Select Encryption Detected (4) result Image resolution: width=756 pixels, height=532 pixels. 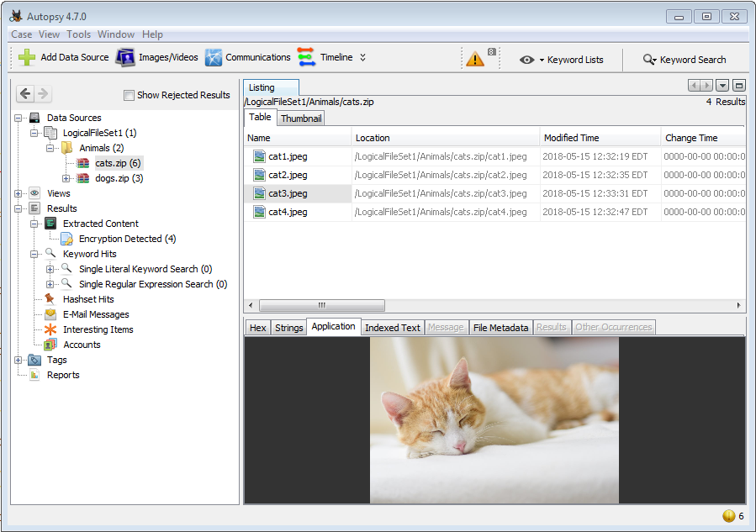(x=126, y=239)
